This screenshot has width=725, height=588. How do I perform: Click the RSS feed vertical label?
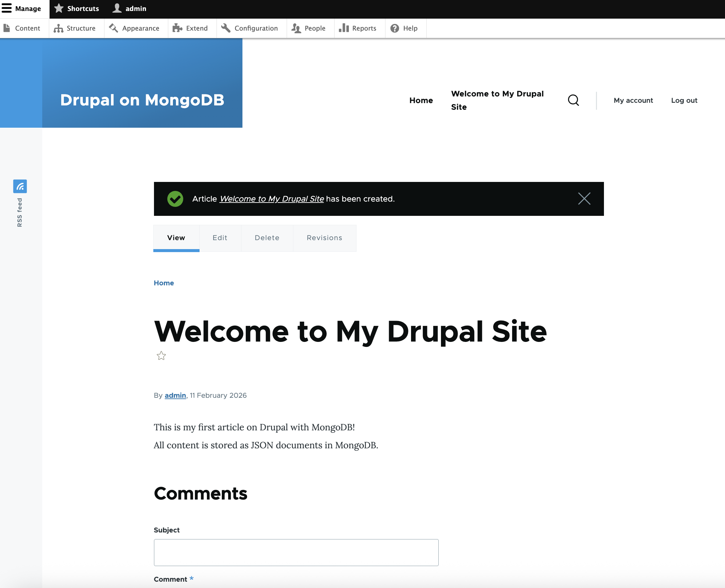click(x=20, y=213)
